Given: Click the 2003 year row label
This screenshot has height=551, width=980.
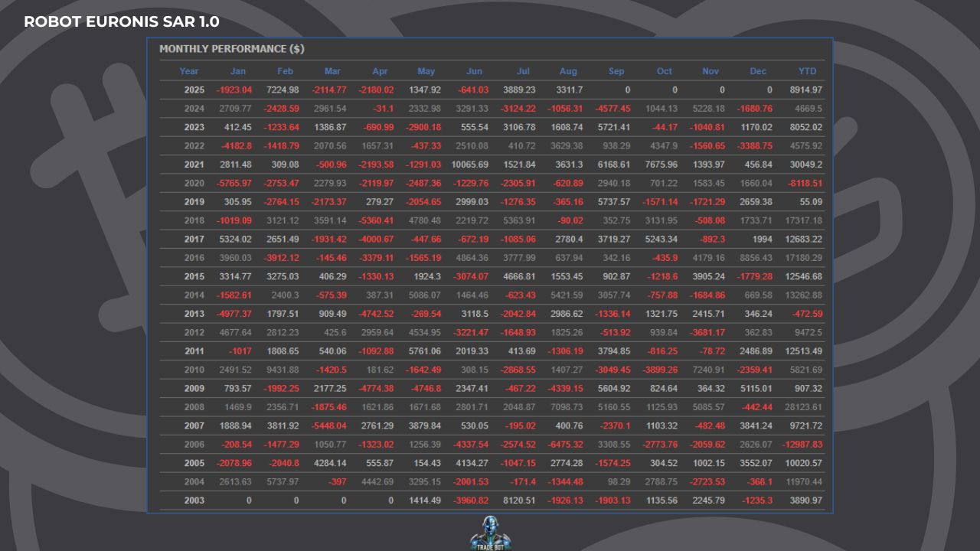Looking at the screenshot, I should click(194, 500).
